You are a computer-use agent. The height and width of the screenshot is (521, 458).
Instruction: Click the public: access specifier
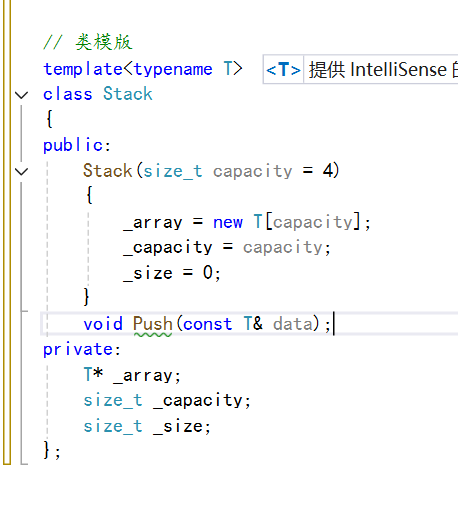[x=77, y=145]
